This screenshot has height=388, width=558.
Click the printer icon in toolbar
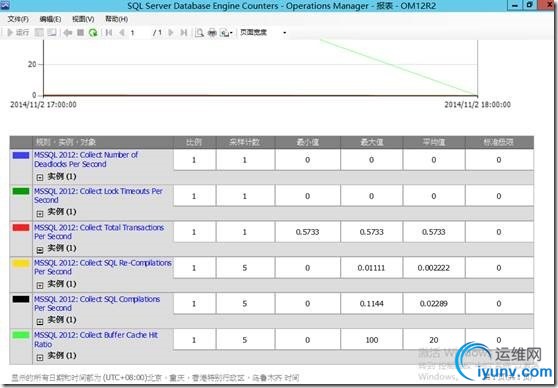pyautogui.click(x=212, y=33)
